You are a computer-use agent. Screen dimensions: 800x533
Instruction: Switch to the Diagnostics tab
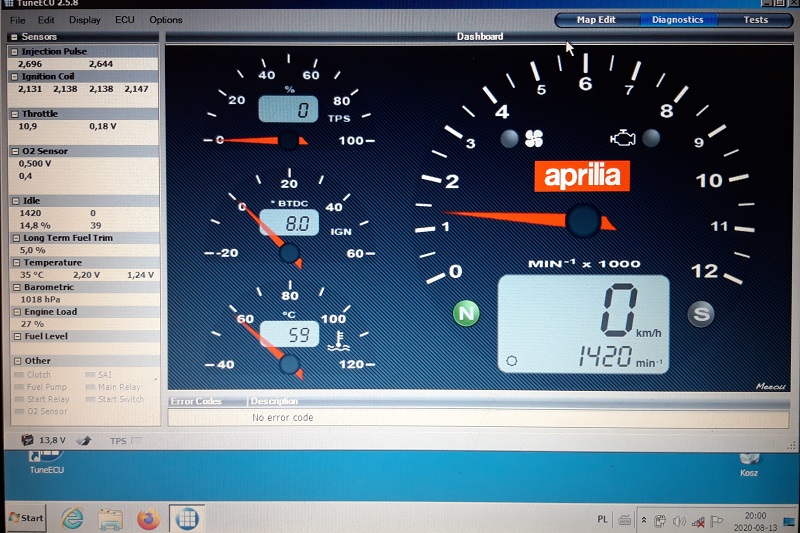(x=678, y=20)
